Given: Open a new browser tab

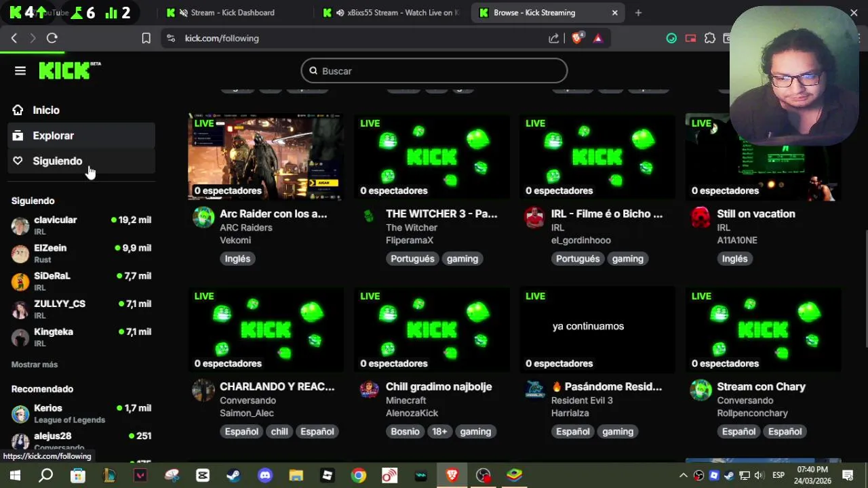Looking at the screenshot, I should tap(638, 12).
